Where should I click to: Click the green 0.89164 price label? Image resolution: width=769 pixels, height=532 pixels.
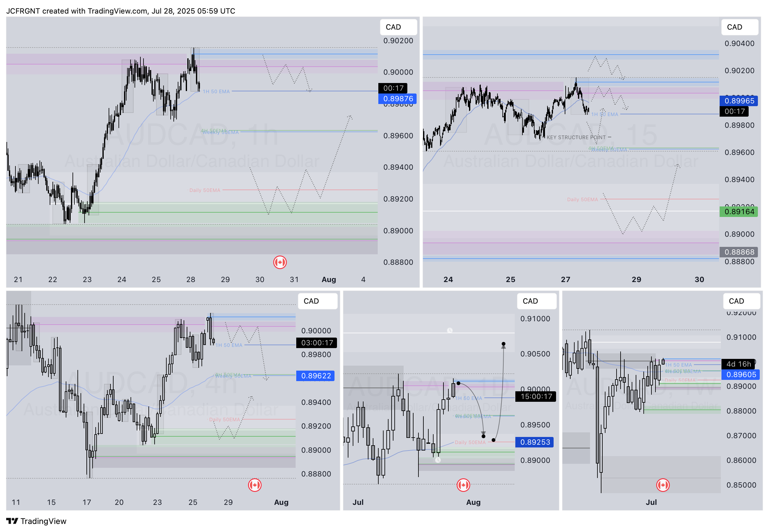(738, 212)
